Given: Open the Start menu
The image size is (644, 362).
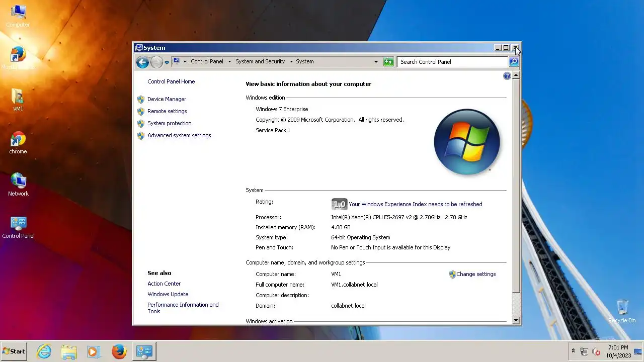Looking at the screenshot, I should (x=14, y=351).
